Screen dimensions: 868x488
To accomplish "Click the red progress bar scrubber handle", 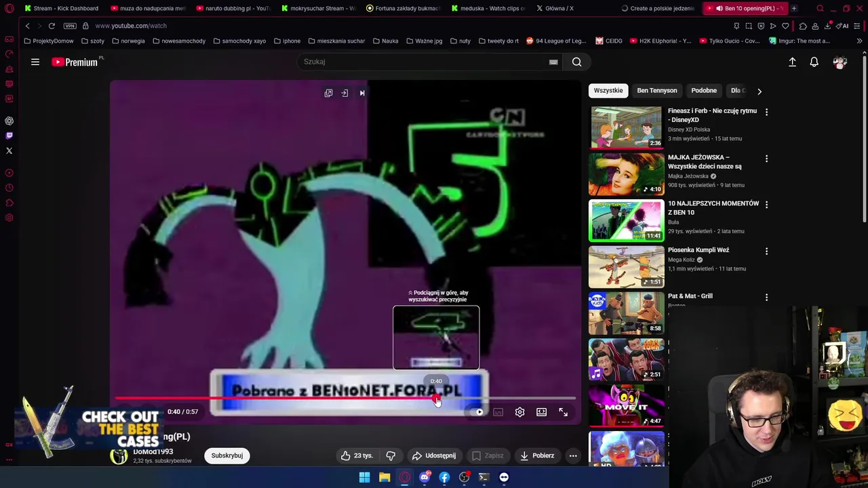I will pyautogui.click(x=437, y=399).
